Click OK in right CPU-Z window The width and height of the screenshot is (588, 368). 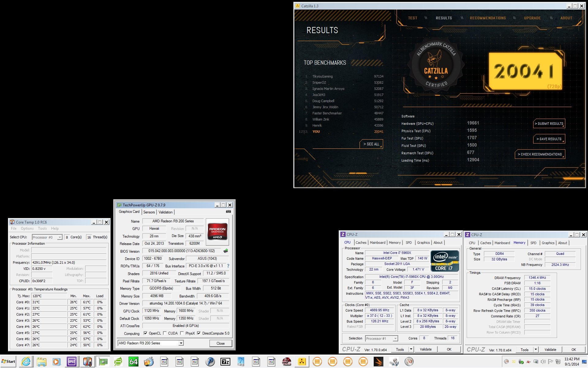click(574, 350)
